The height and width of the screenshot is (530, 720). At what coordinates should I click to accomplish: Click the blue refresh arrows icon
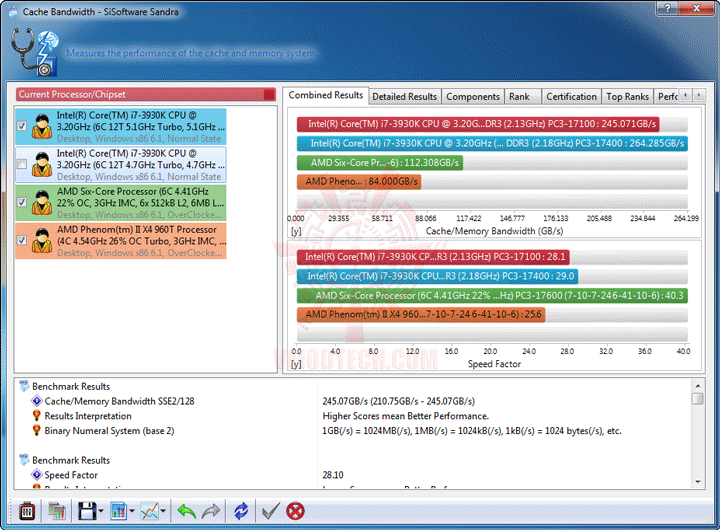(241, 511)
